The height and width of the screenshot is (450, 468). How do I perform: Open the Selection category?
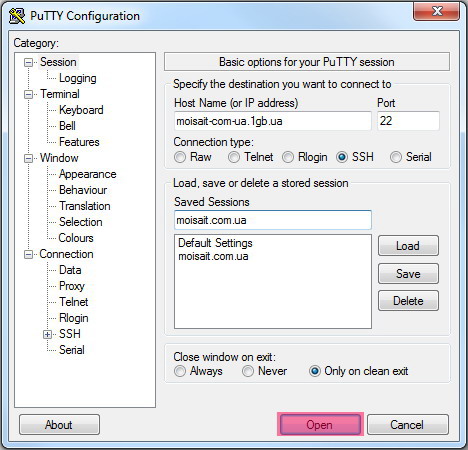[81, 222]
